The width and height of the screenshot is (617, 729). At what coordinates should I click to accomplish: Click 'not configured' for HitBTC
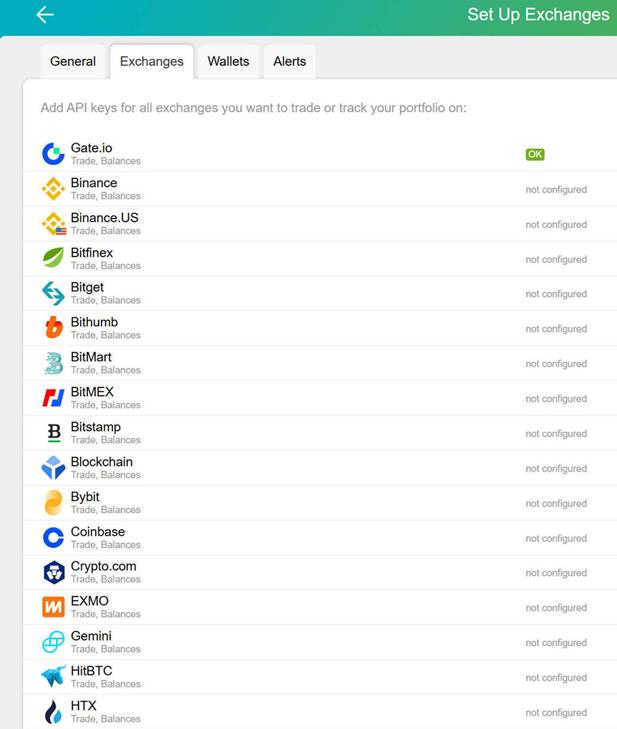tap(556, 678)
